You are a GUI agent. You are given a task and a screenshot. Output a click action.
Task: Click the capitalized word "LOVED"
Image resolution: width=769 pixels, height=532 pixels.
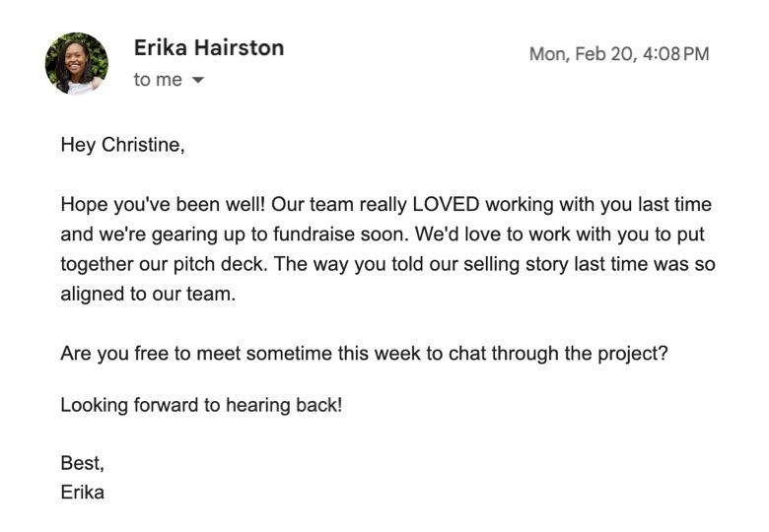pyautogui.click(x=446, y=205)
